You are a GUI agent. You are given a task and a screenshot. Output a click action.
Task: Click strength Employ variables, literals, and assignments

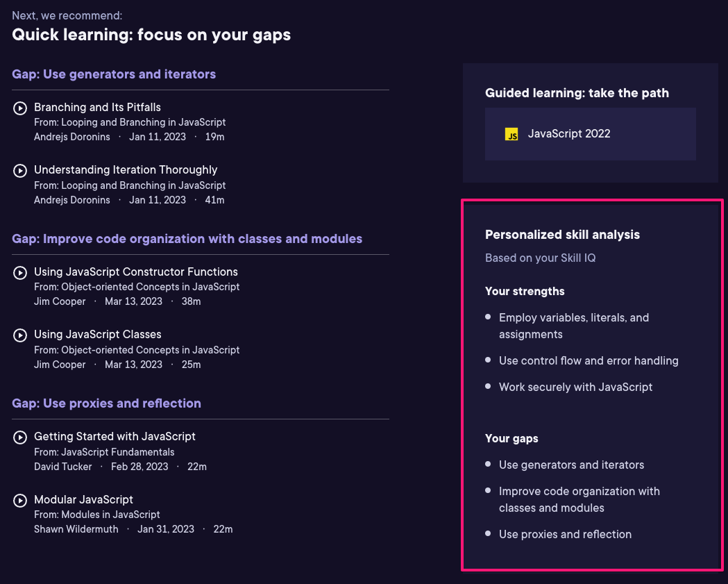(574, 326)
